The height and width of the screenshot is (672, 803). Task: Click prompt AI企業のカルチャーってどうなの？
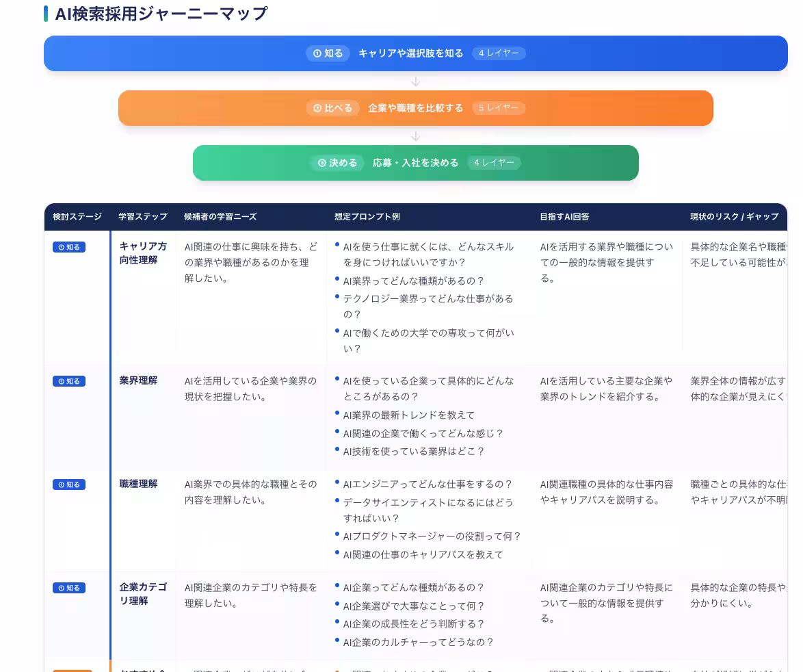tap(419, 643)
